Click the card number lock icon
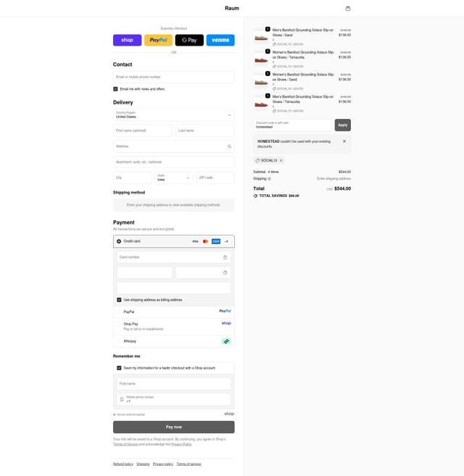The height and width of the screenshot is (476, 464). pos(225,257)
